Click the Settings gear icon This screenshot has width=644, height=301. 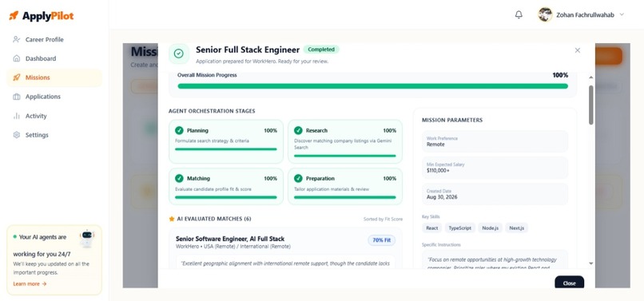pos(17,135)
